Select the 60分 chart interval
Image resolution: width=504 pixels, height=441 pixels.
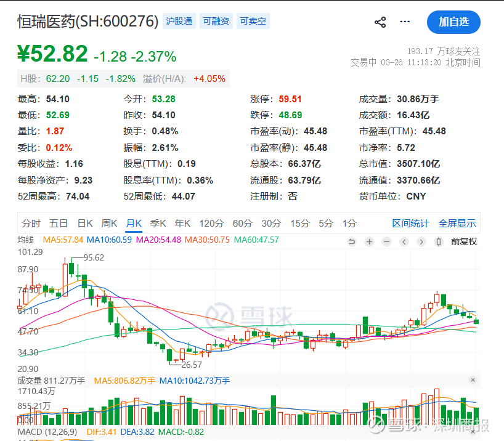243,223
